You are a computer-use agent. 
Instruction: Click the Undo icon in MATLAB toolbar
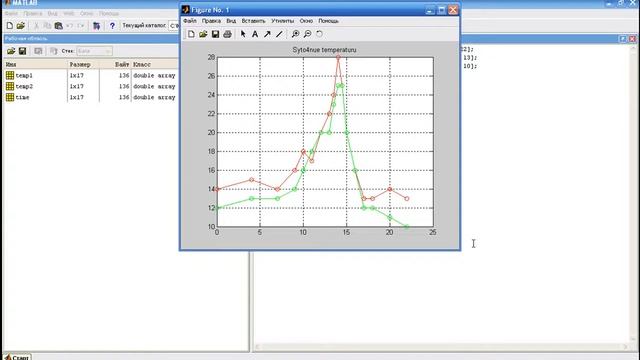[69, 26]
